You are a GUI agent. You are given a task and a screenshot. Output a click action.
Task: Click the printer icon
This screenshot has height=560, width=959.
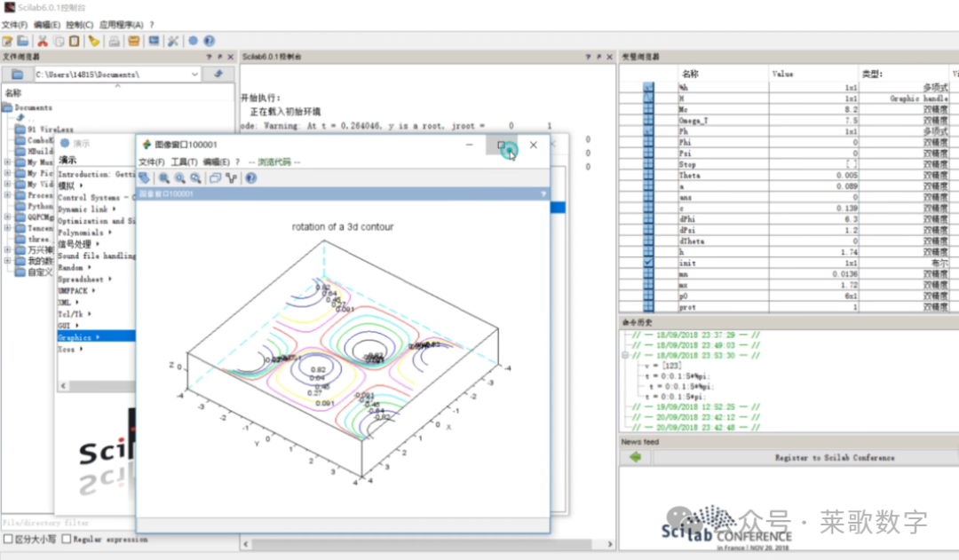tap(114, 41)
